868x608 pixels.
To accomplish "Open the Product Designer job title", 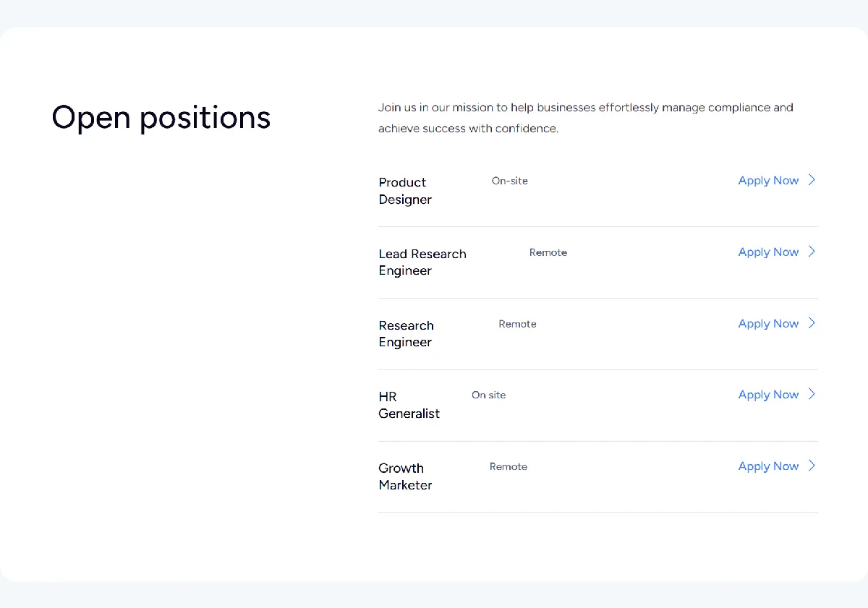I will (405, 191).
